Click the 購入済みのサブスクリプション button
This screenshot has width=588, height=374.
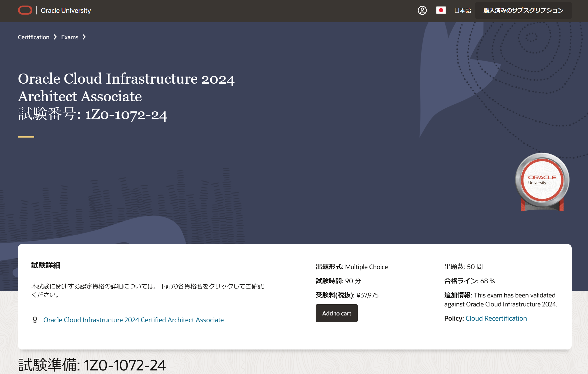(523, 10)
